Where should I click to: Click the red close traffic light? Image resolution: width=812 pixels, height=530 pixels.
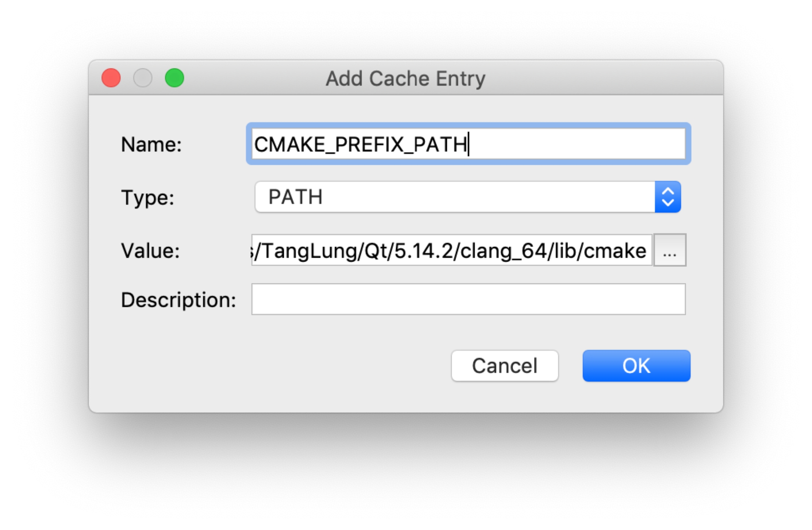click(110, 78)
